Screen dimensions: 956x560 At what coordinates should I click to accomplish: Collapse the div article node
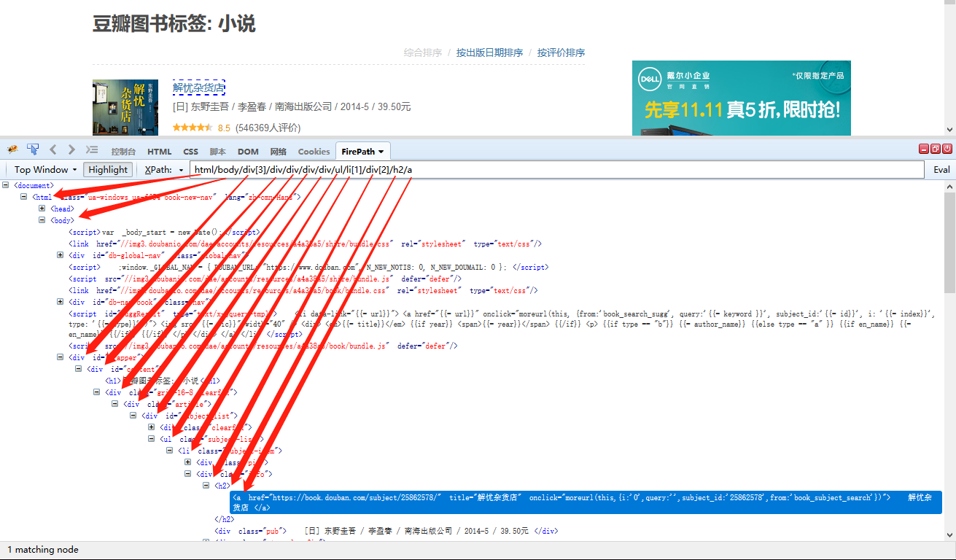click(115, 404)
